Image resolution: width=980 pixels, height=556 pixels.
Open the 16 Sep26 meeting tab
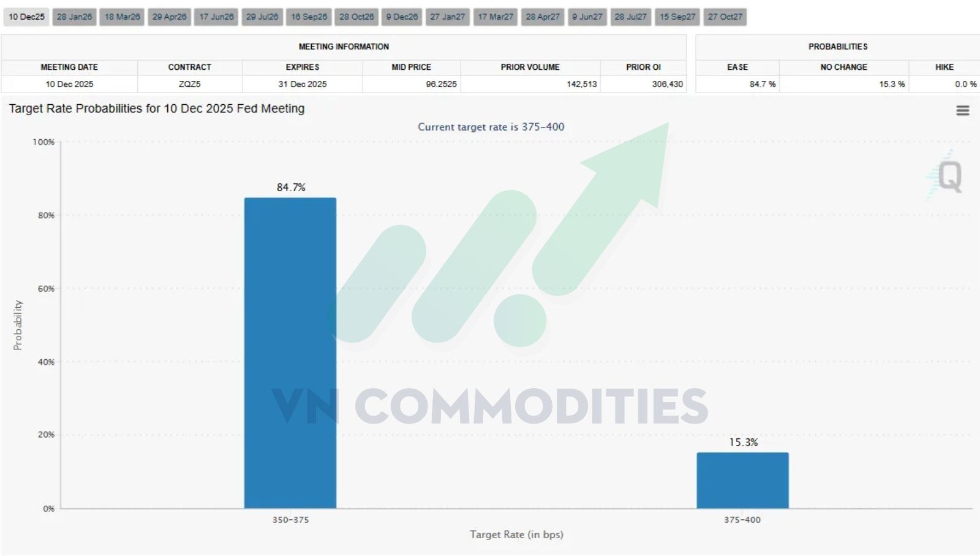[309, 17]
